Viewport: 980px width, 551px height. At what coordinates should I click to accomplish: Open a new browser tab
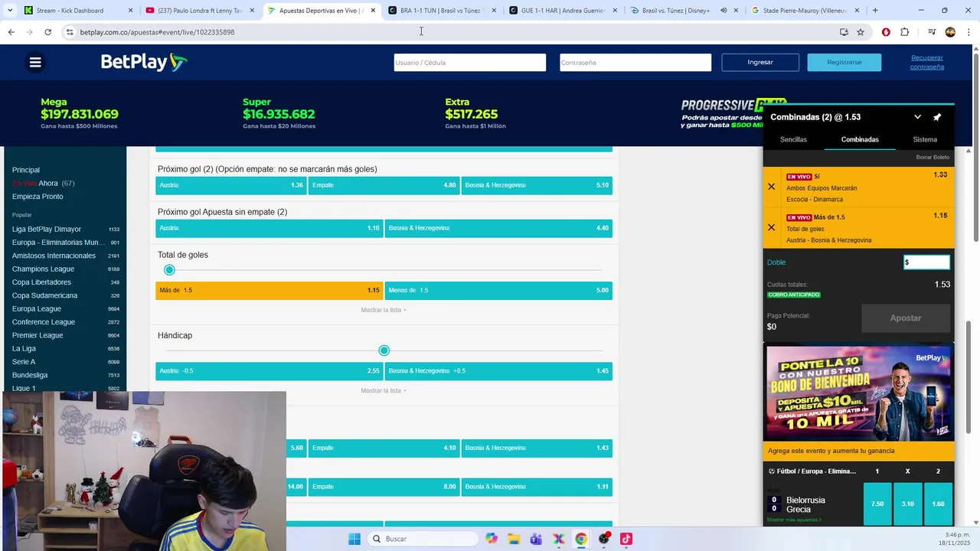click(875, 11)
